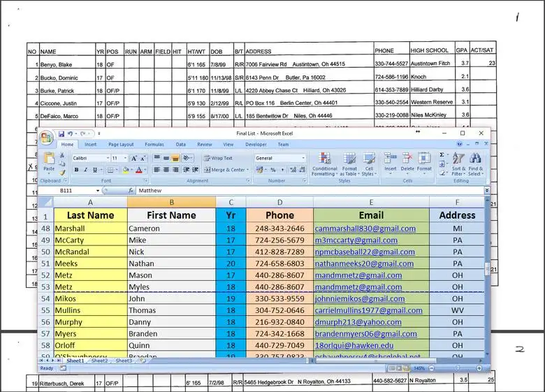
Task: Open the Review ribbon tab
Action: pyautogui.click(x=204, y=144)
